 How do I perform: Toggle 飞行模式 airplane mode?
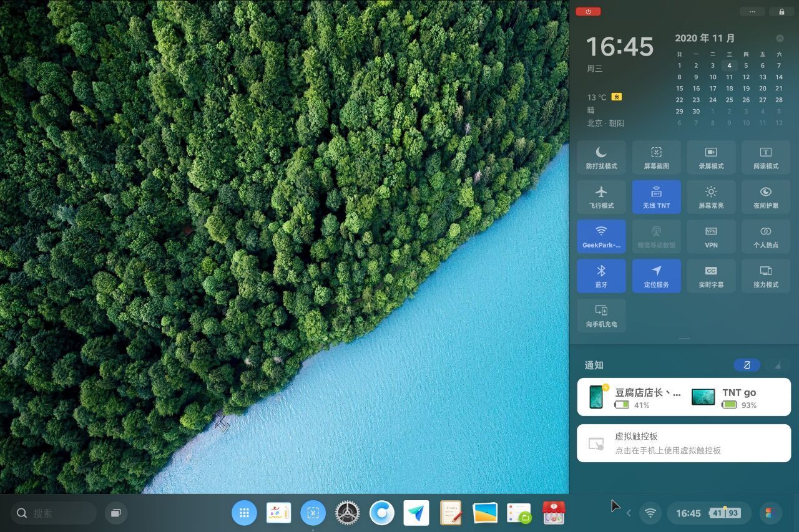pyautogui.click(x=601, y=196)
